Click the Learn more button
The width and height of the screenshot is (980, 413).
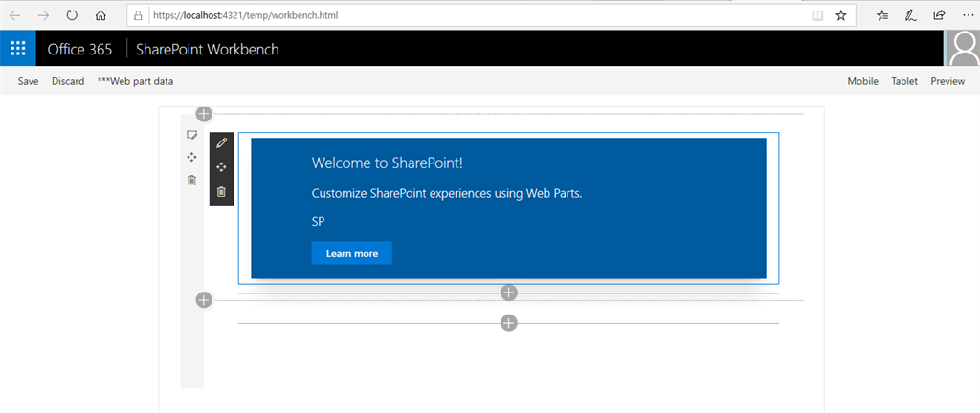352,253
